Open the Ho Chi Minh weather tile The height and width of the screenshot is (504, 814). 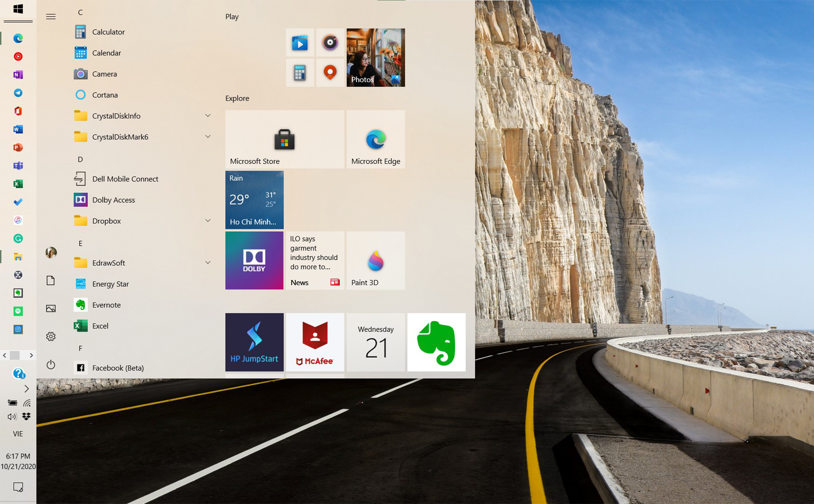254,200
